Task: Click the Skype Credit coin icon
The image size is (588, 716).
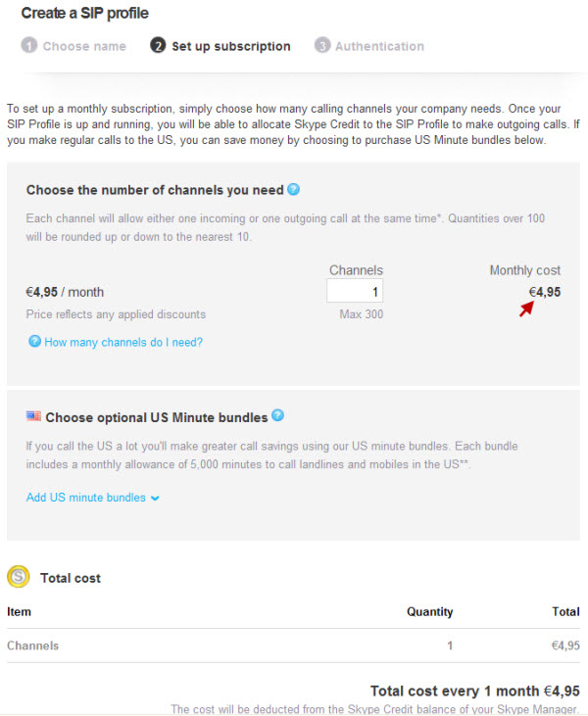Action: point(19,576)
